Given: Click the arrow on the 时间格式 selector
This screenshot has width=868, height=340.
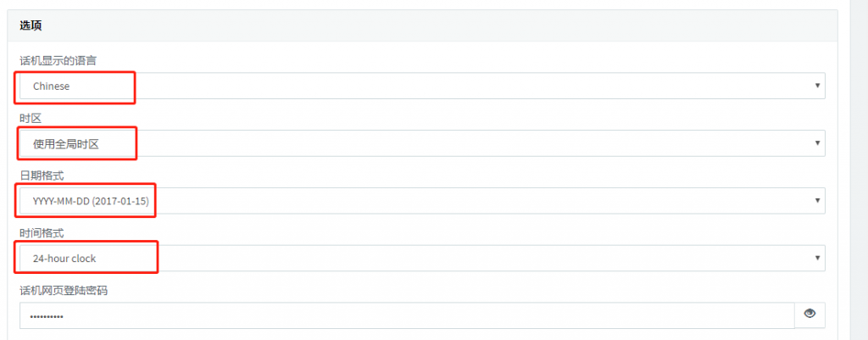Looking at the screenshot, I should [x=817, y=258].
